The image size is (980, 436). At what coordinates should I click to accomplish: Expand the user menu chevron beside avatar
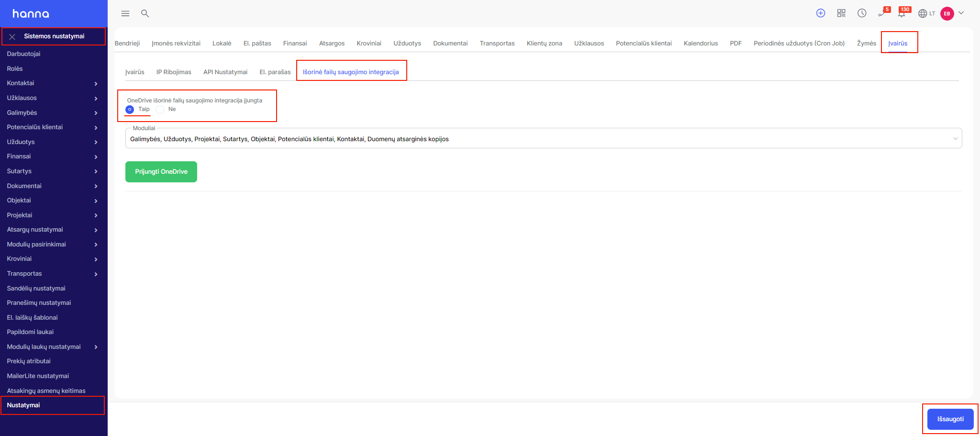961,13
